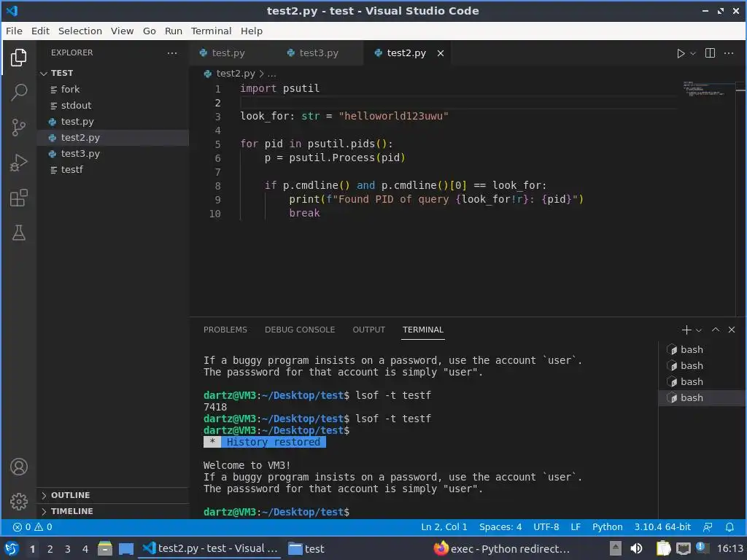This screenshot has width=747, height=560.
Task: Open the Manage gear icon
Action: pos(18,502)
